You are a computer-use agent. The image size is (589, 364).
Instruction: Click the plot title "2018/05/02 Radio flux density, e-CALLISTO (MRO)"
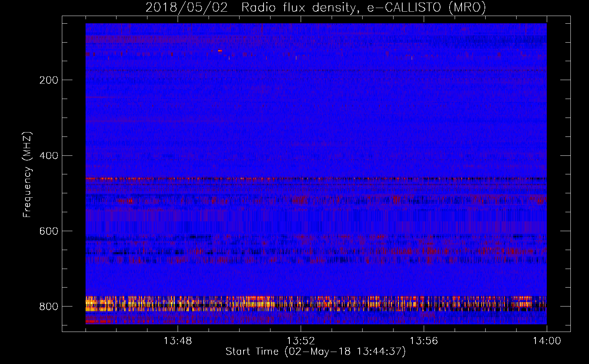(x=316, y=7)
